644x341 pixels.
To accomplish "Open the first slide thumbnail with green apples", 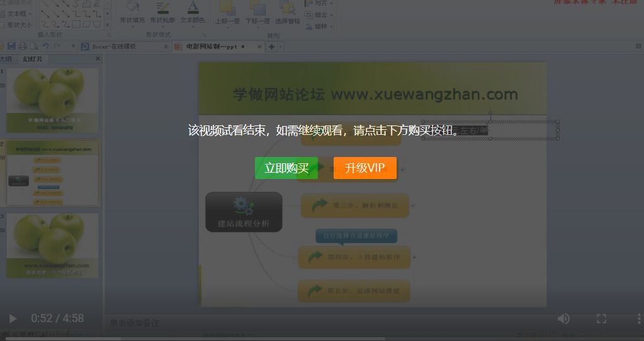I will click(52, 100).
